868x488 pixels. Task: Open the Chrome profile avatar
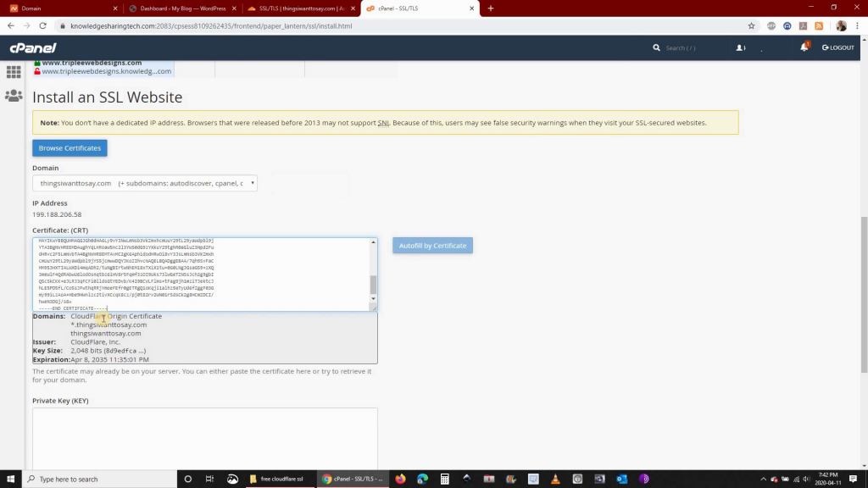point(842,25)
